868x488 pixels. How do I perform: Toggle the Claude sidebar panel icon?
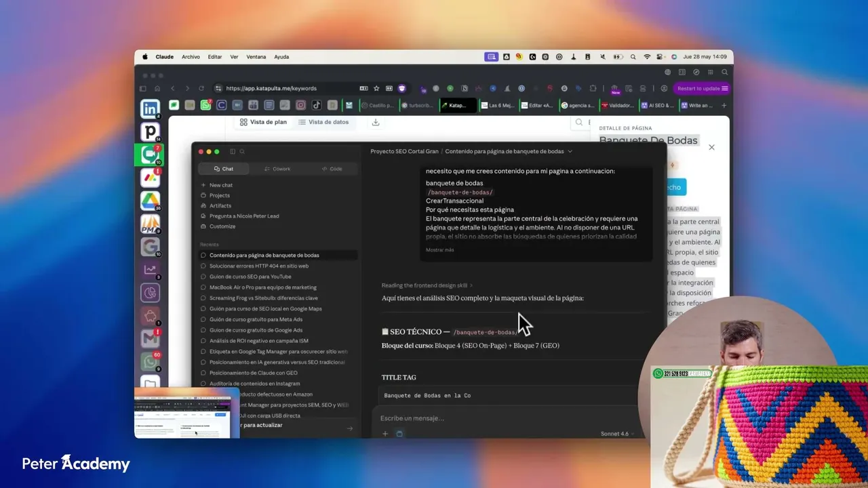233,152
